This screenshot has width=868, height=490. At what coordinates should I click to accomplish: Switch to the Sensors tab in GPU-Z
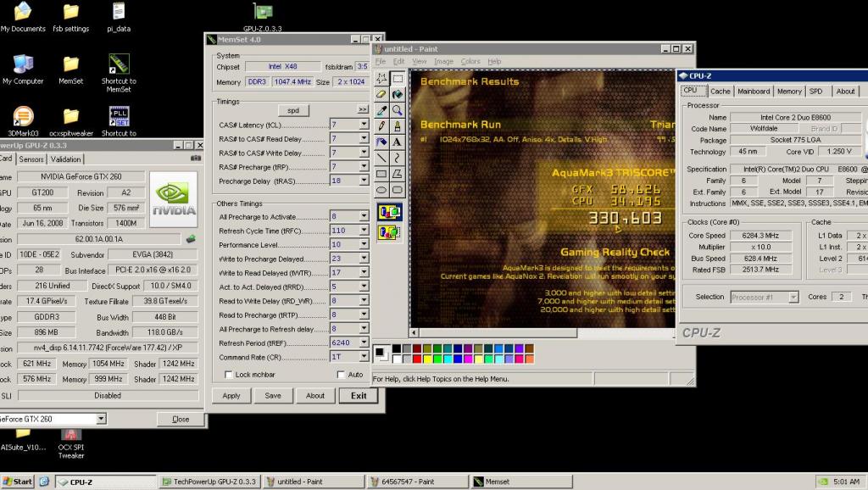coord(31,159)
